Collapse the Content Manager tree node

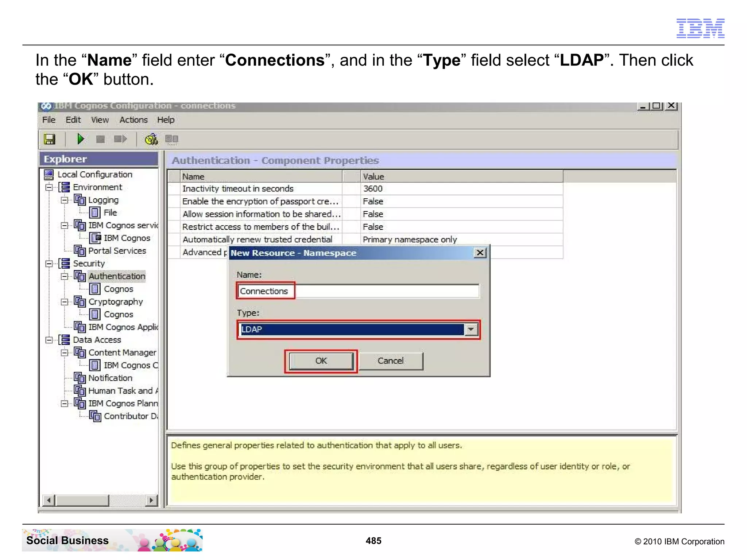click(x=64, y=353)
